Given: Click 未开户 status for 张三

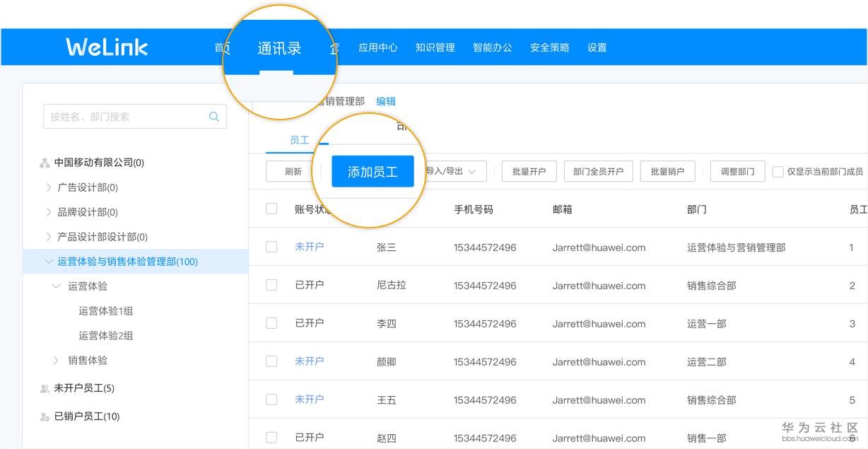Looking at the screenshot, I should click(x=310, y=247).
